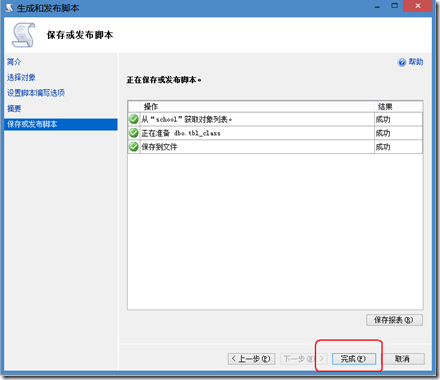Select row 正在准备 dbo.tbl_class
Viewport: 440px width, 380px height.
(x=275, y=133)
